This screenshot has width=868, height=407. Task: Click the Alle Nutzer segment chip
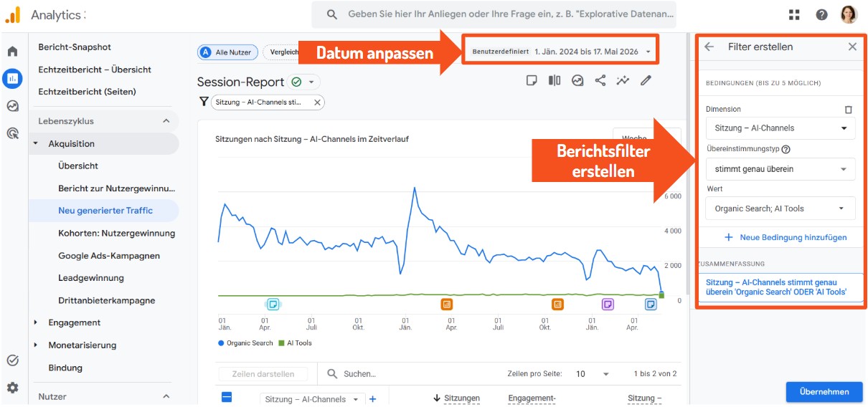[227, 52]
